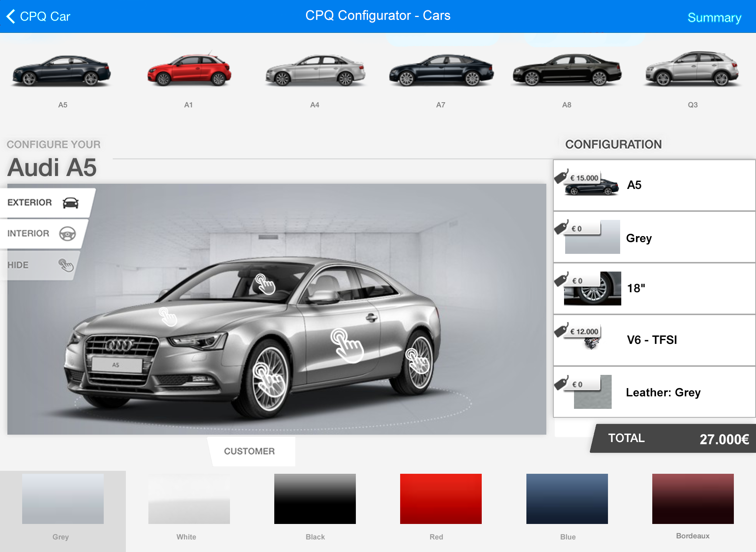756x552 pixels.
Task: Tap the hand hotspot on the hood
Action: (168, 317)
